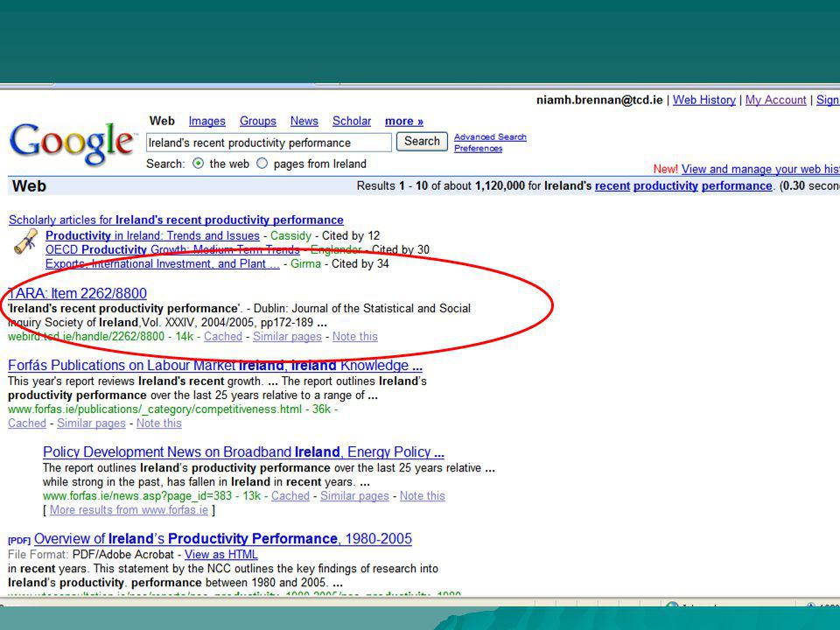This screenshot has height=630, width=840.
Task: Click the 'Results 1 - 10 of about 1,120,000' text
Action: click(x=441, y=185)
